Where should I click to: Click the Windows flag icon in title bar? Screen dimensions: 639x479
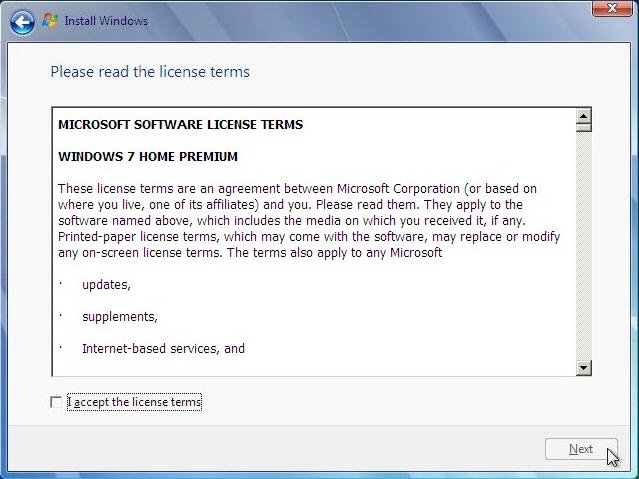(x=50, y=20)
